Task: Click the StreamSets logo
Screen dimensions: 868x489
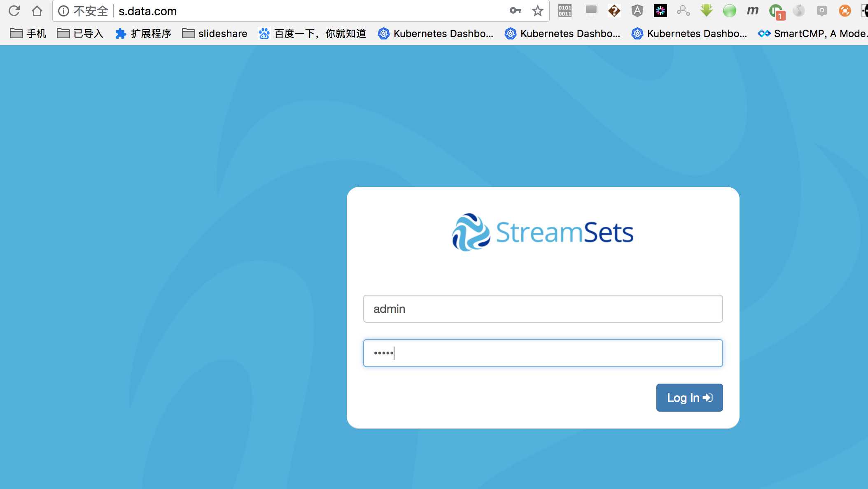Action: 543,232
